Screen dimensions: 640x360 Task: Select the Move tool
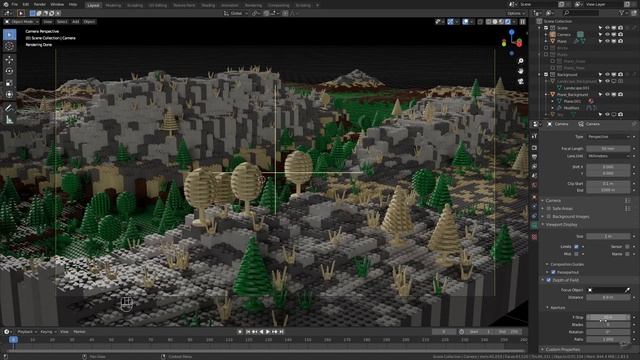(x=9, y=60)
